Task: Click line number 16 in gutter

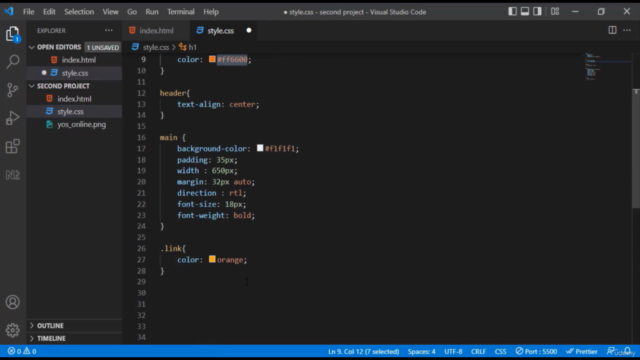Action: 141,138
